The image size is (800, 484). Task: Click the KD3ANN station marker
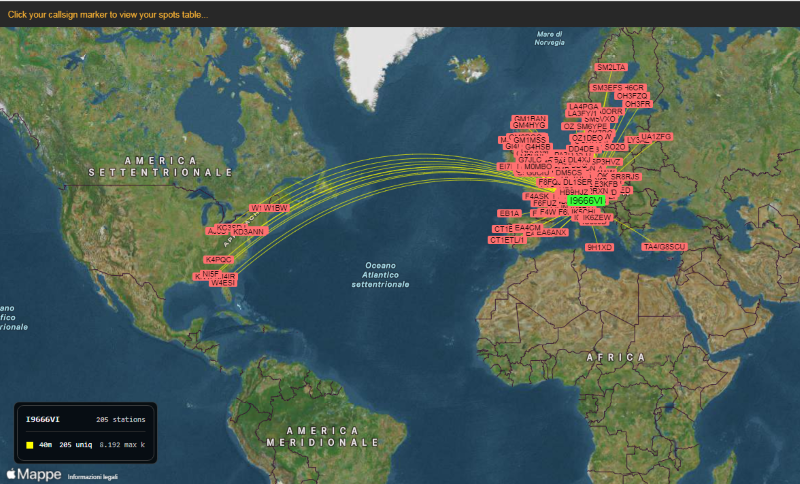point(248,232)
